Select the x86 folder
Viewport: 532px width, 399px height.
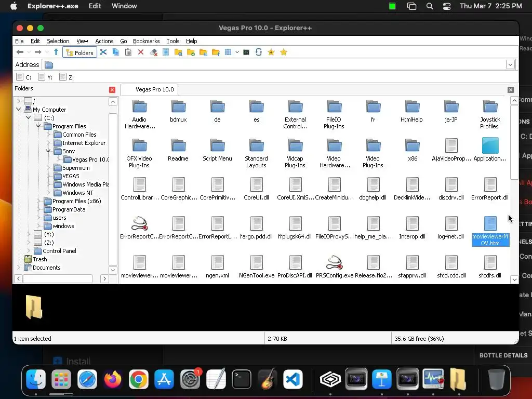tap(413, 150)
